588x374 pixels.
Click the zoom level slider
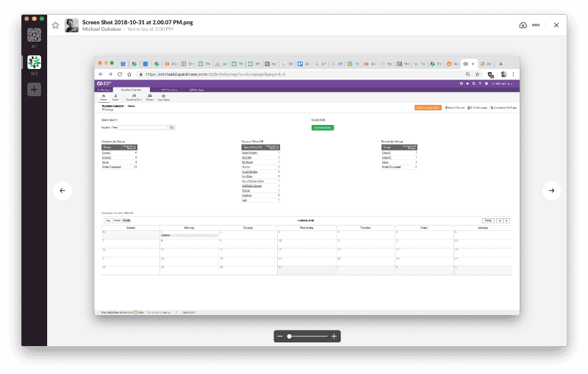point(307,336)
